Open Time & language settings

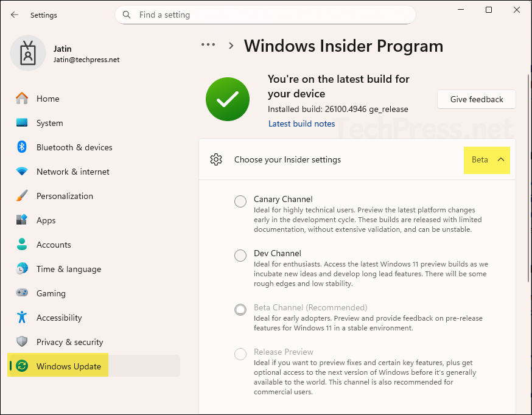(94, 269)
